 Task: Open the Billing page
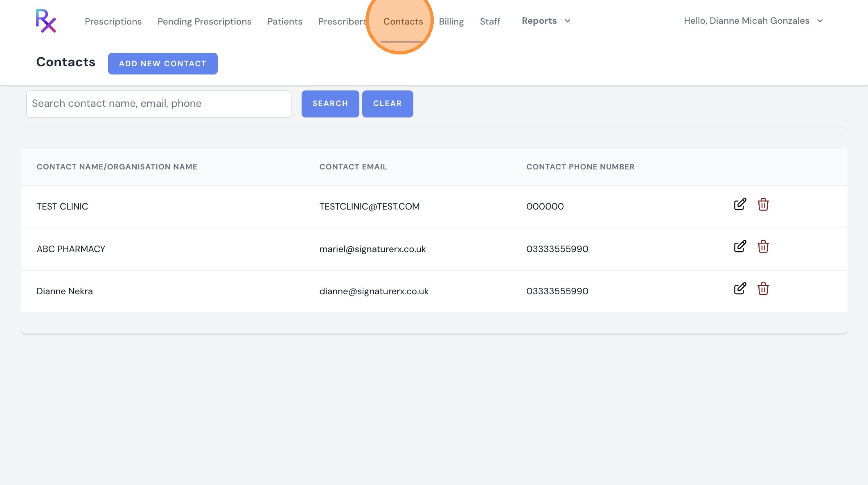pos(451,21)
